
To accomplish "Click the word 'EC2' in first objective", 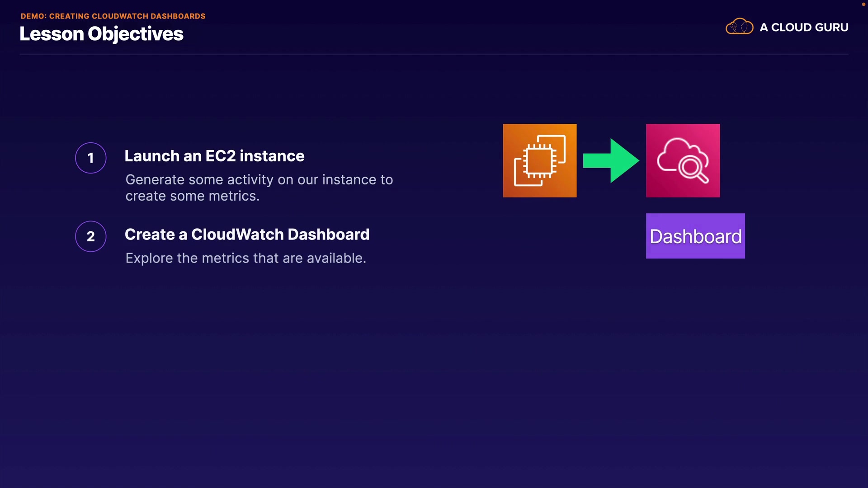I will point(221,156).
